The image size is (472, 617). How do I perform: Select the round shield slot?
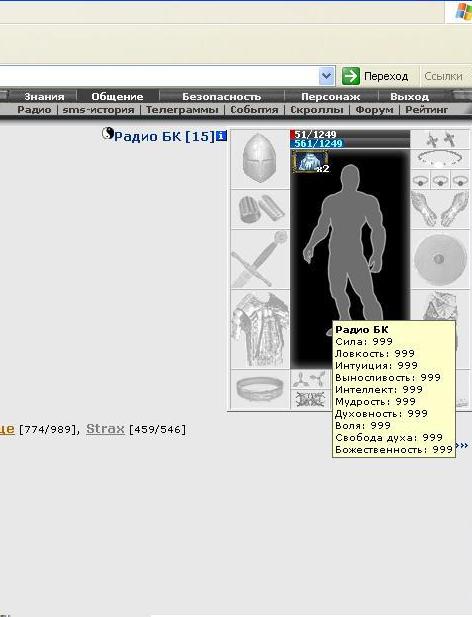tap(440, 259)
